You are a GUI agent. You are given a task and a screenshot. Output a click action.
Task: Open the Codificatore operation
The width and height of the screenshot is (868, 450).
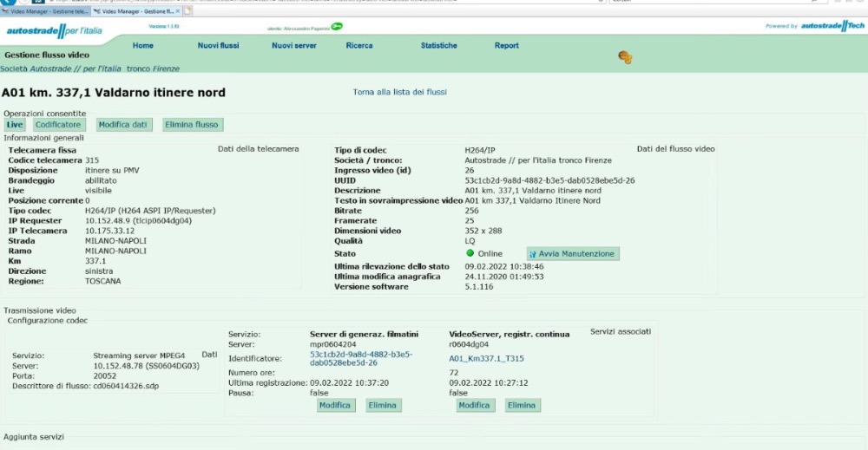click(58, 124)
